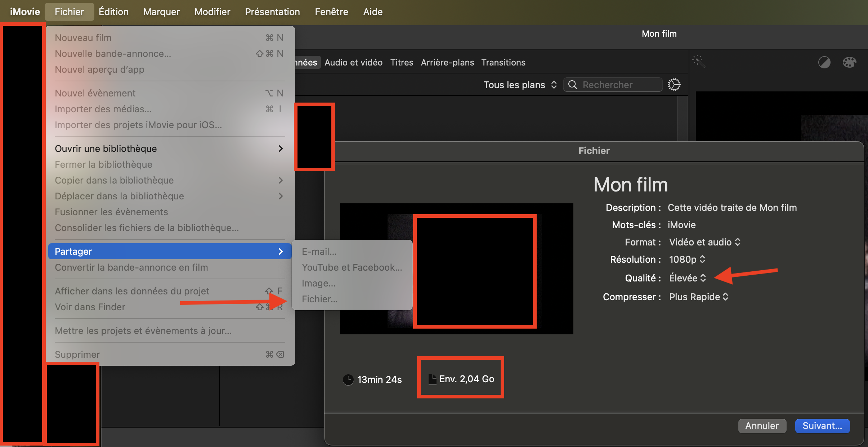The image size is (868, 447).
Task: Open the Tous les plans filter dropdown
Action: tap(520, 85)
